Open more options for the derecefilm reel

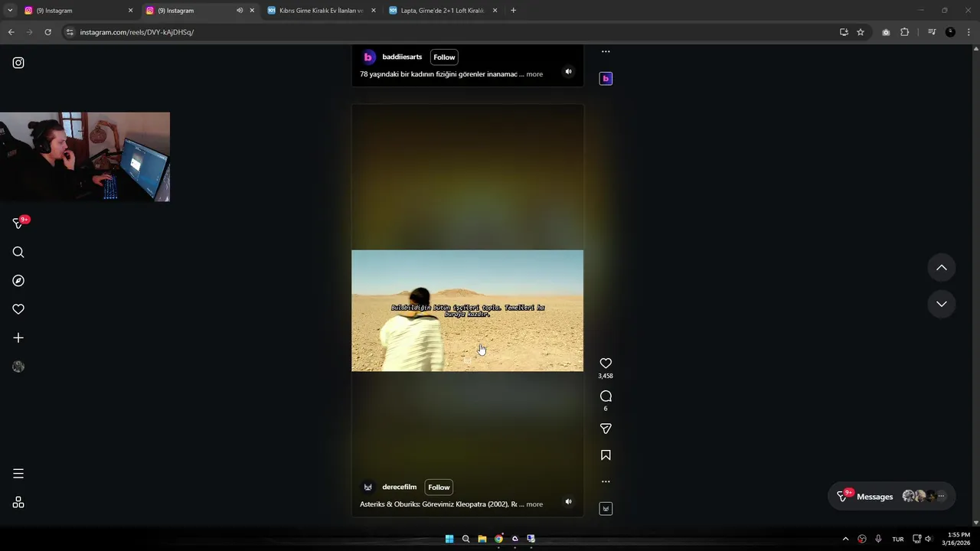pos(606,481)
